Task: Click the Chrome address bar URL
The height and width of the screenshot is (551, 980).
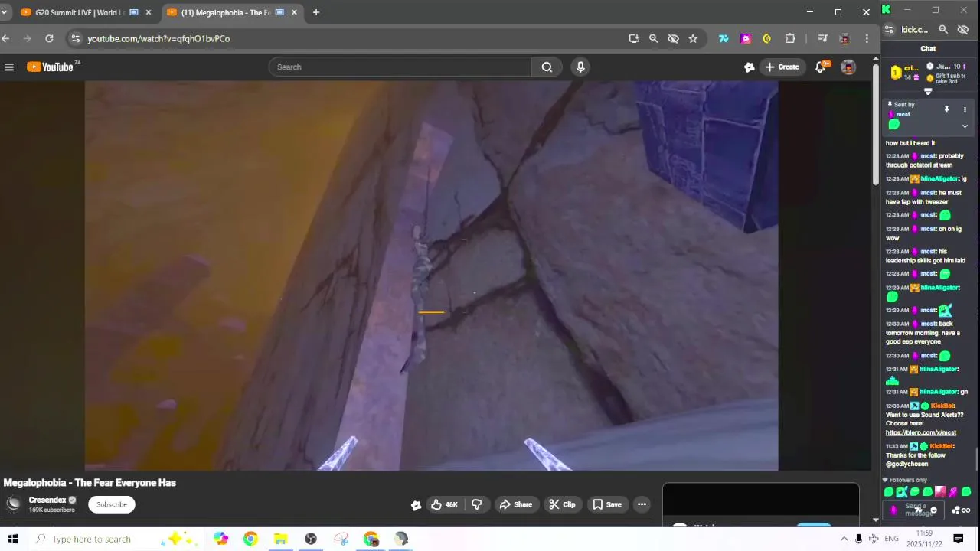Action: [x=158, y=38]
